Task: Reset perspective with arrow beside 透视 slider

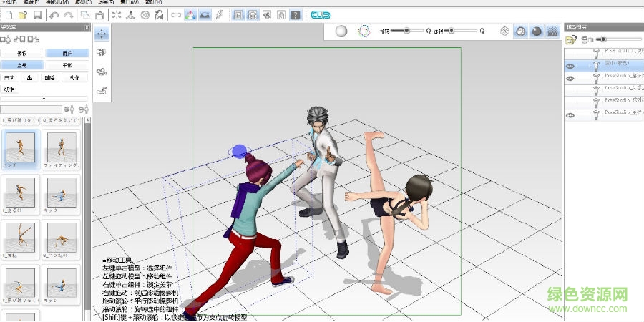Action: 482,31
